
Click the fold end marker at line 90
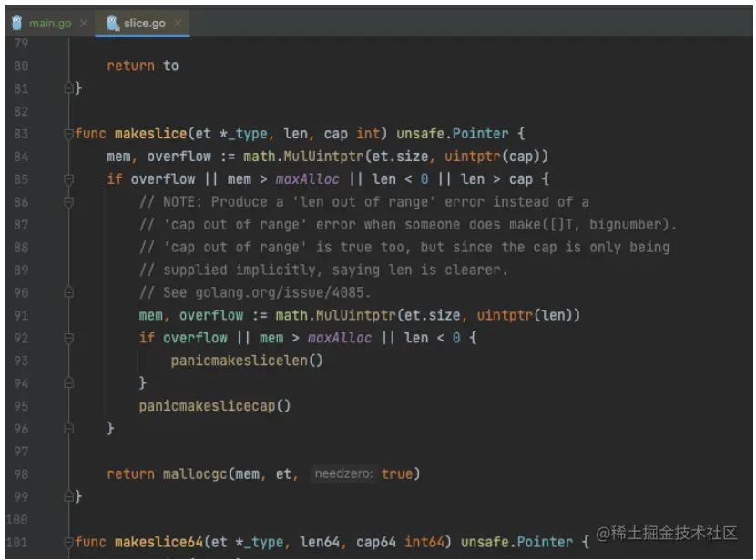[69, 292]
